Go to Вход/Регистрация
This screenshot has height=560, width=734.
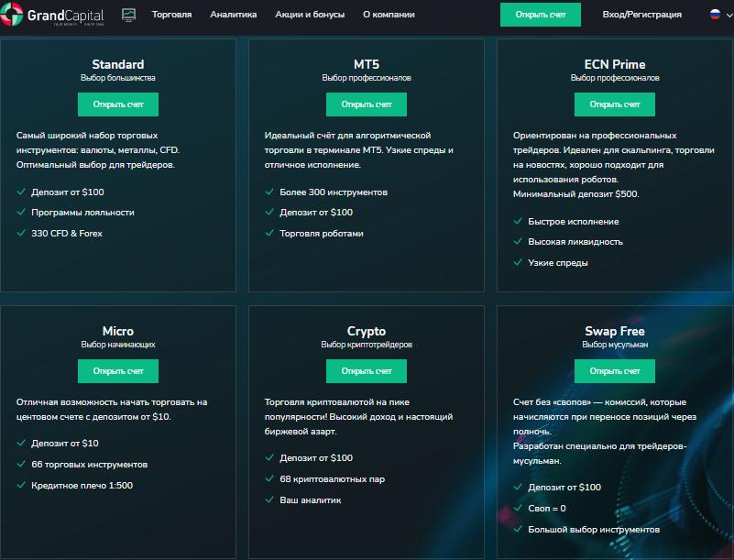641,15
